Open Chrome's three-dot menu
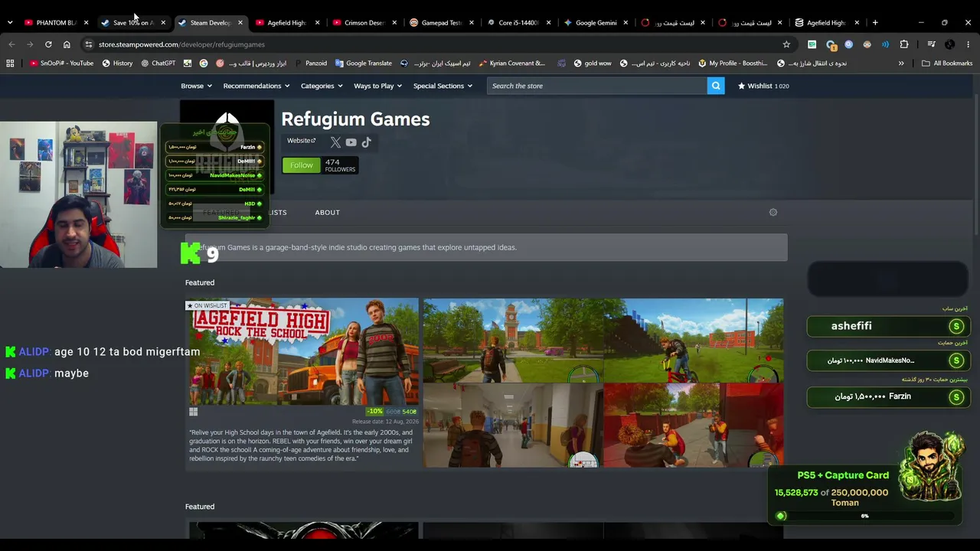The image size is (980, 551). [969, 44]
